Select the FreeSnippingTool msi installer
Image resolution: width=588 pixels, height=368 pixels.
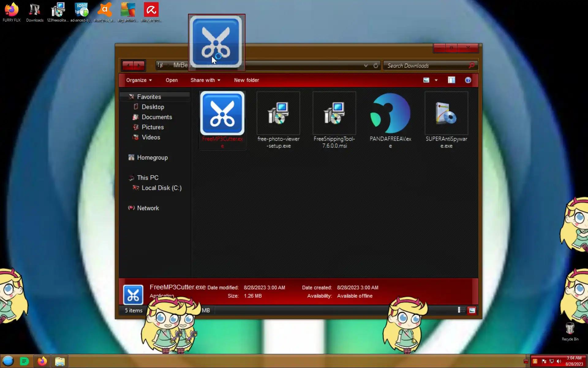pyautogui.click(x=334, y=114)
